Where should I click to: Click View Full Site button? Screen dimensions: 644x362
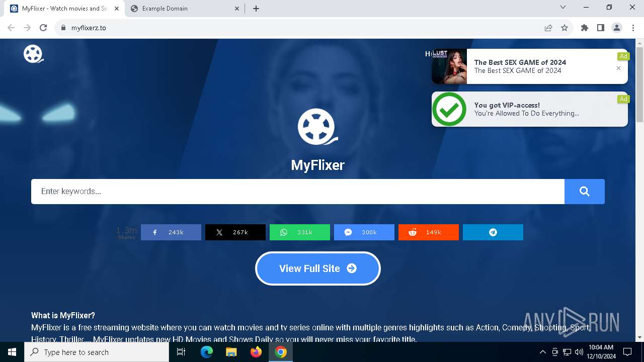pos(318,268)
